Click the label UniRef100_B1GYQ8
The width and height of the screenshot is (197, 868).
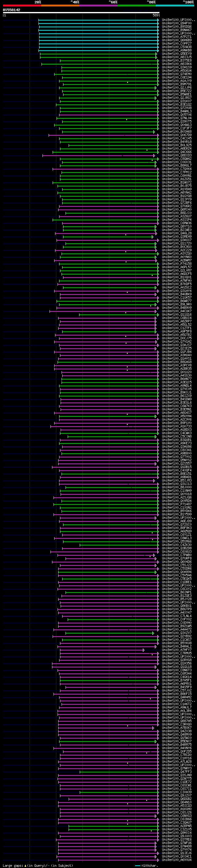tap(176, 196)
